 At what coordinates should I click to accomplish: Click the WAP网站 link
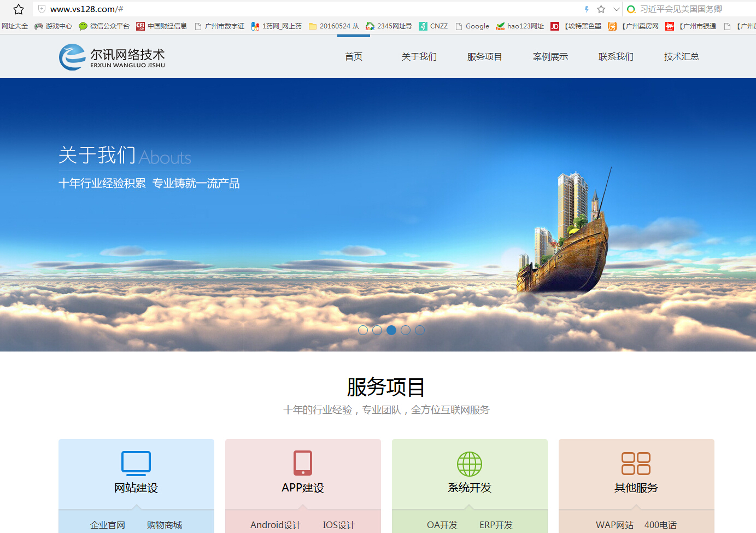pyautogui.click(x=615, y=525)
